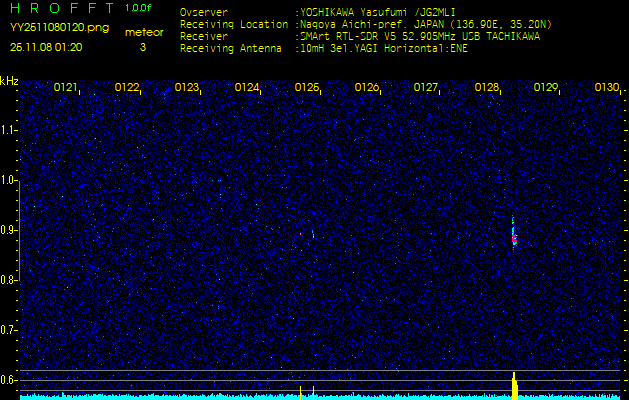The height and width of the screenshot is (400, 629).
Task: Click the 0123 time marker
Action: 187,87
